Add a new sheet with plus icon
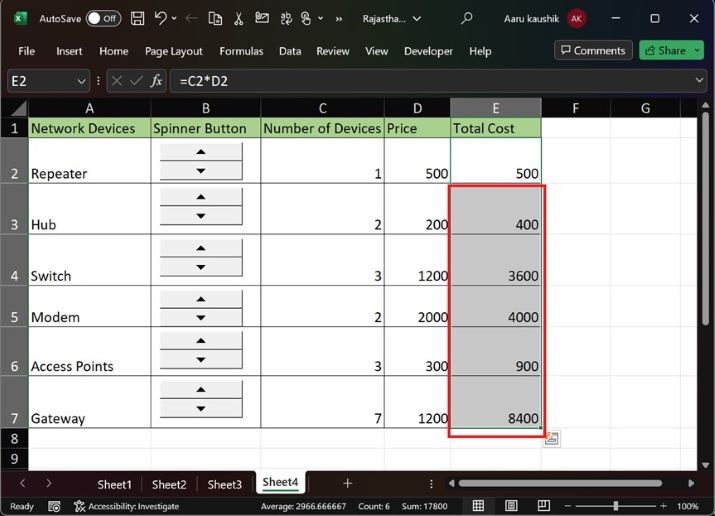715x516 pixels. (x=347, y=483)
